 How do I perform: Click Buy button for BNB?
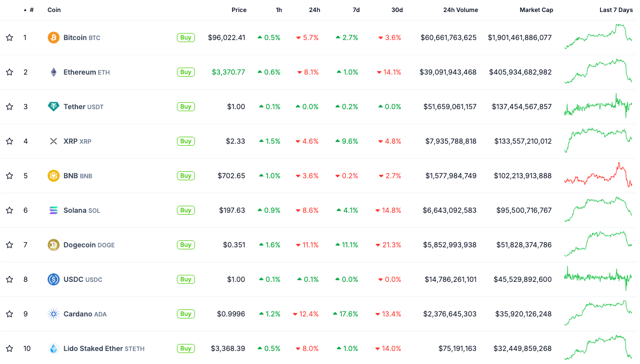point(186,176)
